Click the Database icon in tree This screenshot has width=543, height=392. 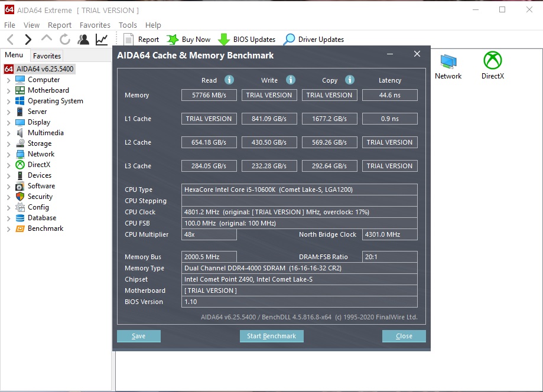pyautogui.click(x=20, y=218)
